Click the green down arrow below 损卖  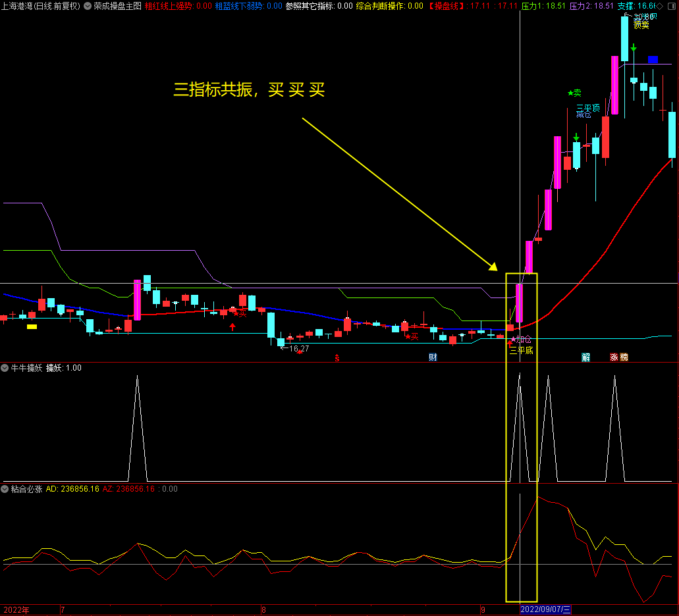tap(634, 47)
